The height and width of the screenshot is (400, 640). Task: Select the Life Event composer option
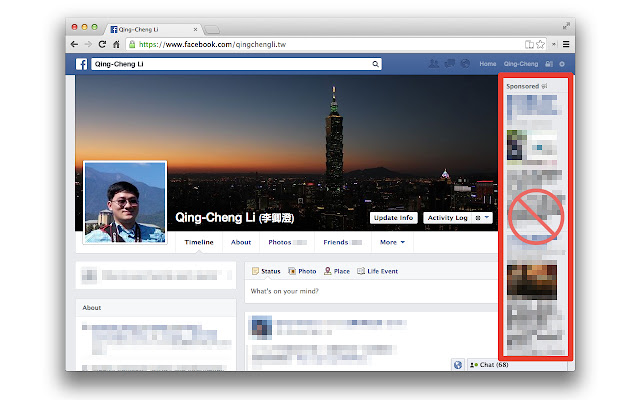click(378, 271)
